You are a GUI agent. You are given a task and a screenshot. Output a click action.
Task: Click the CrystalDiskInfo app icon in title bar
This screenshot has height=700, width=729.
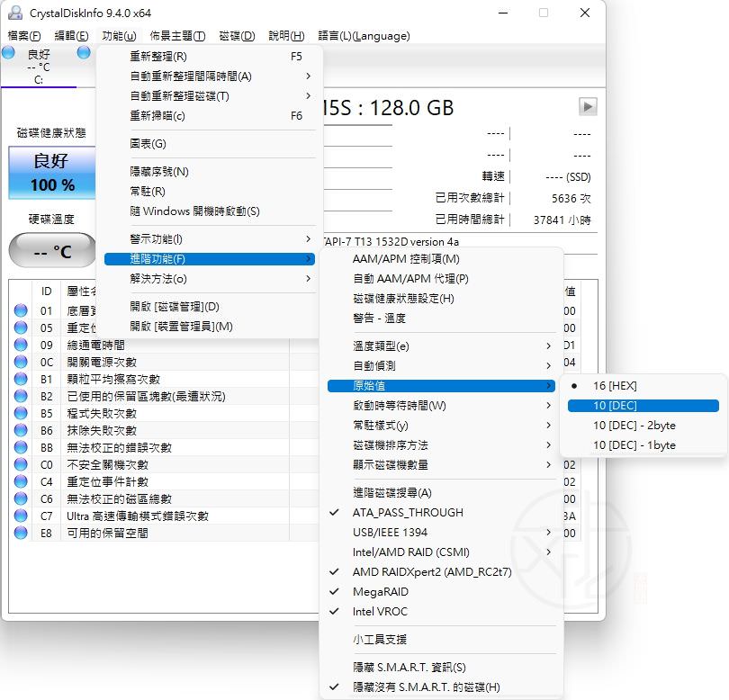point(15,13)
